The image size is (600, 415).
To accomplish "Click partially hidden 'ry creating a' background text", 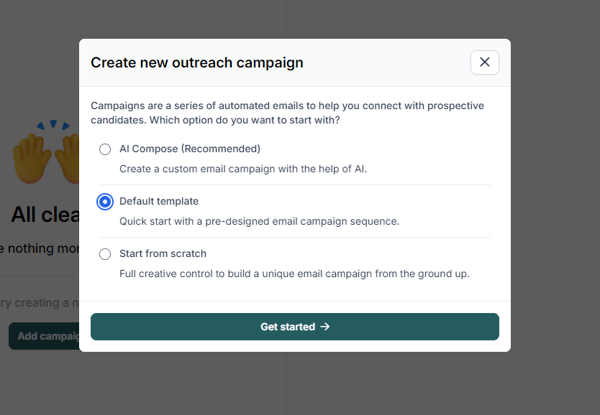I will click(40, 302).
